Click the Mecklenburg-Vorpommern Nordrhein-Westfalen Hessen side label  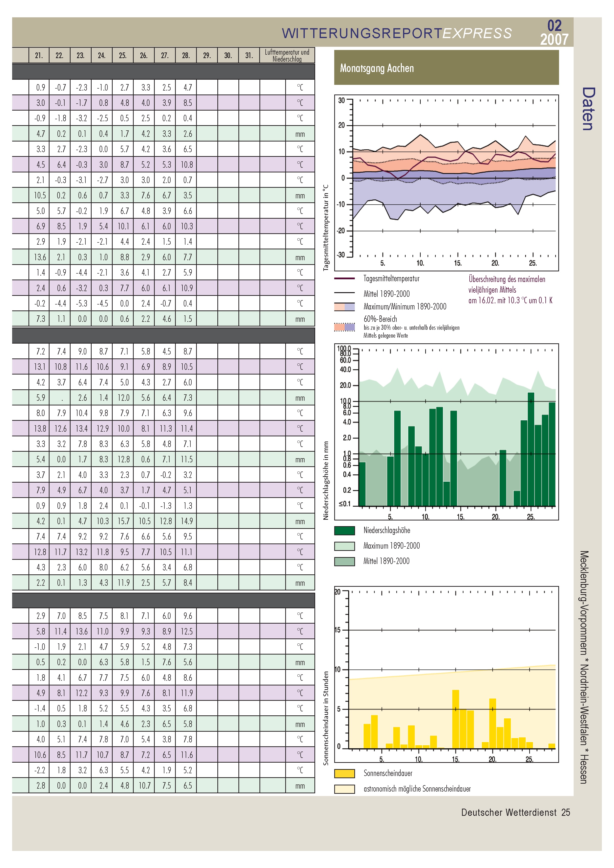(584, 666)
